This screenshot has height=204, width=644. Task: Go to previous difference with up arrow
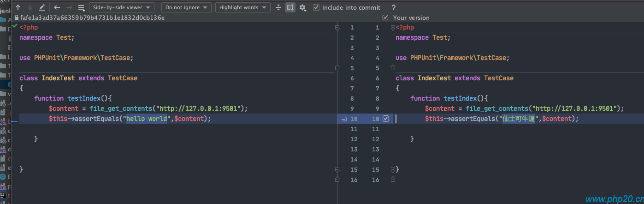(18, 7)
